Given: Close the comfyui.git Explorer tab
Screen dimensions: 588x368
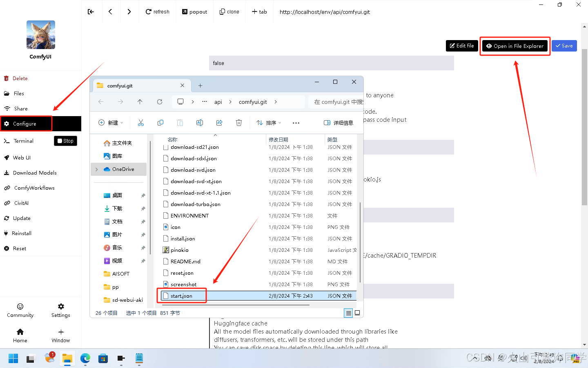Looking at the screenshot, I should coord(182,85).
